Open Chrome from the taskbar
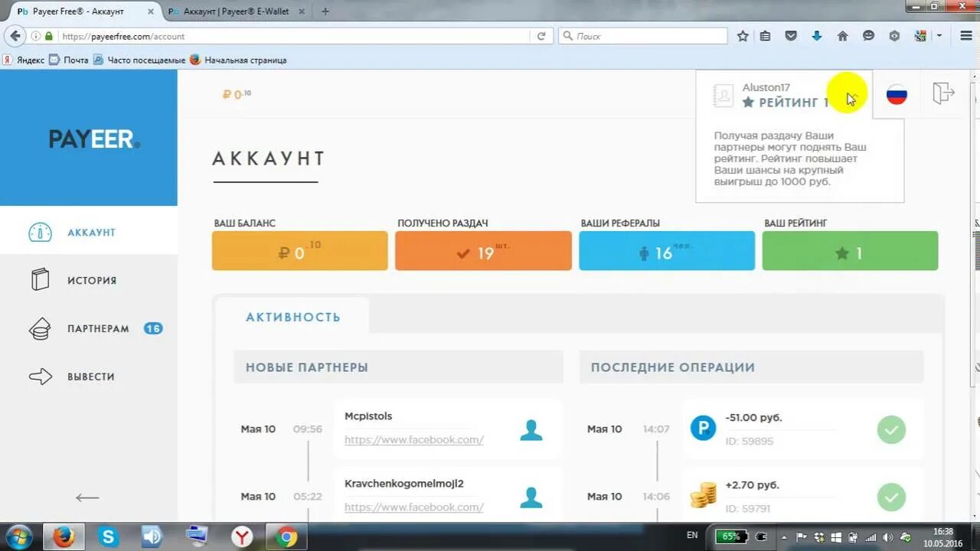 tap(287, 537)
